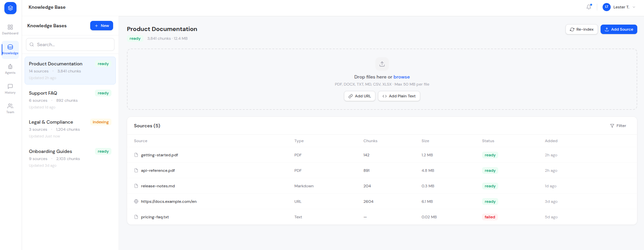The height and width of the screenshot is (250, 644).
Task: Click the browse link
Action: (402, 77)
